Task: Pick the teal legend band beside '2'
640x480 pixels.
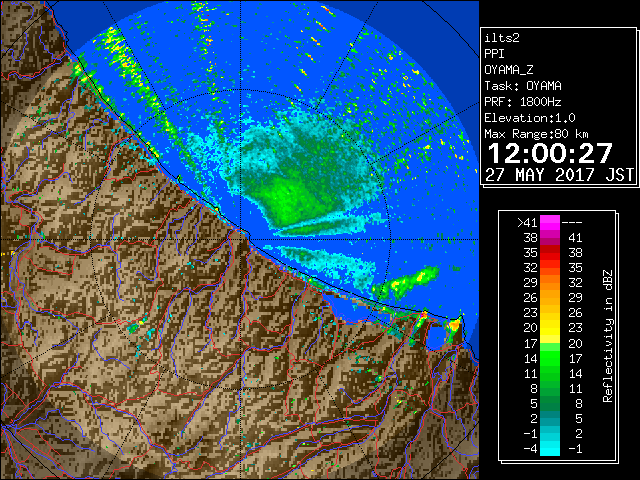Action: coord(550,418)
